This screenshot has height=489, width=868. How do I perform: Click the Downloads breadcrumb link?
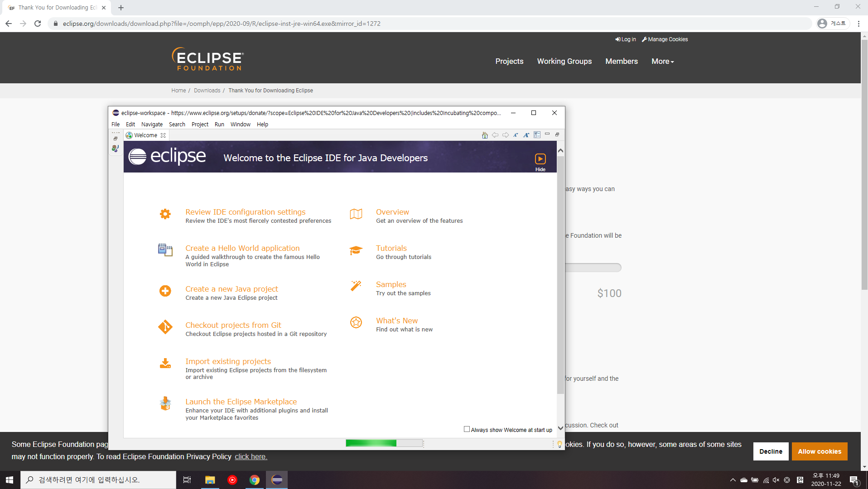[207, 91]
